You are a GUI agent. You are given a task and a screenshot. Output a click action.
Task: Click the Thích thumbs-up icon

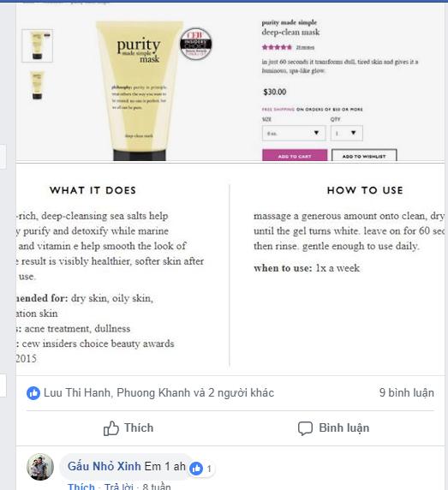(x=111, y=428)
